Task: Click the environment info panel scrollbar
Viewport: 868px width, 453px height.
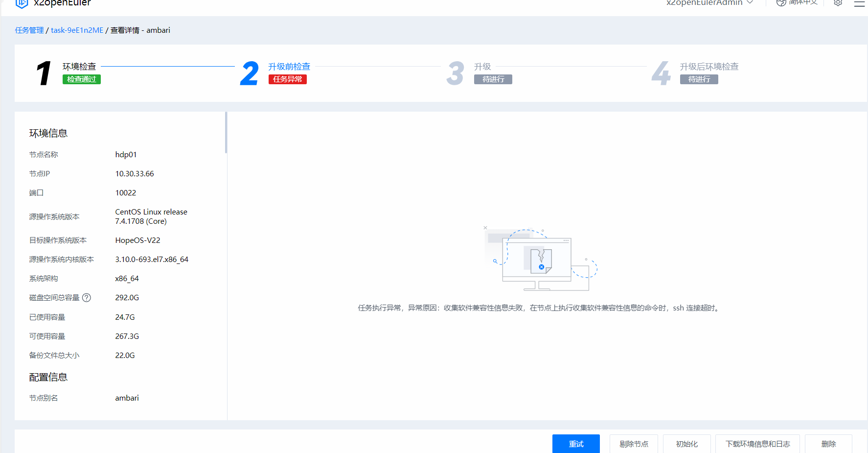Action: tap(226, 133)
